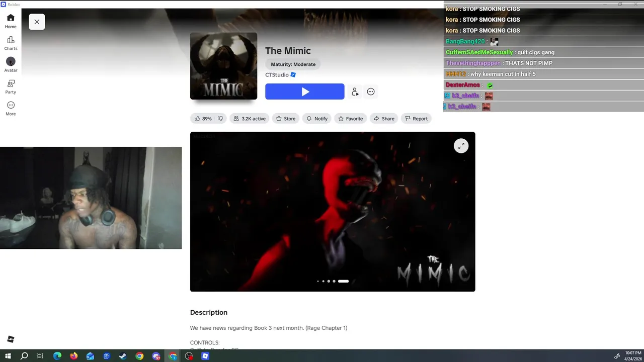The image size is (644, 362).
Task: Click the large carousel preview image
Action: coord(333,212)
